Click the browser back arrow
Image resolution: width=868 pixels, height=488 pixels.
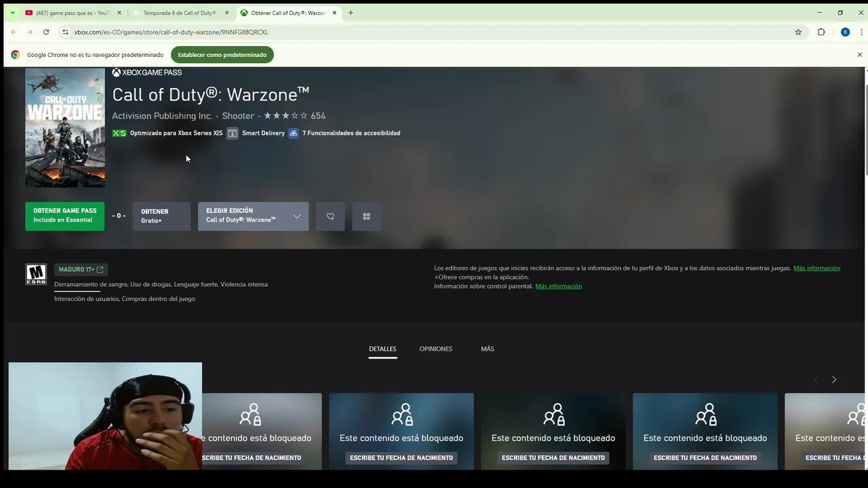(14, 32)
